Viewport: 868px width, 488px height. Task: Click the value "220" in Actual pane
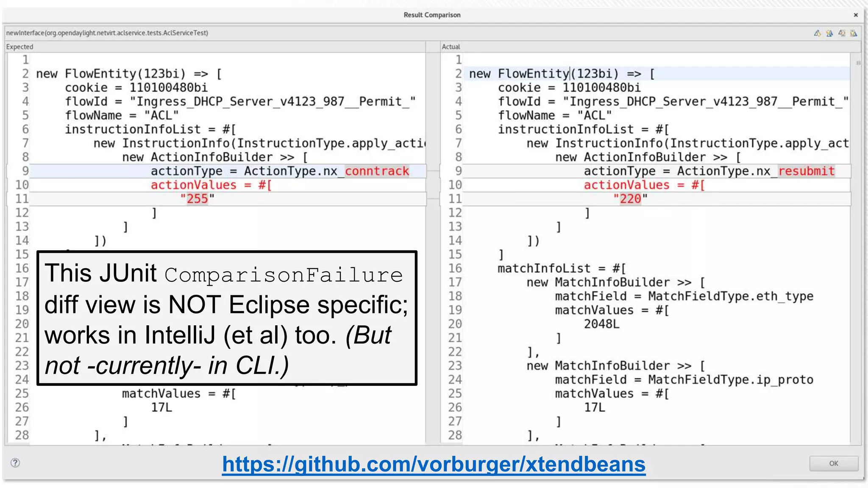point(631,199)
